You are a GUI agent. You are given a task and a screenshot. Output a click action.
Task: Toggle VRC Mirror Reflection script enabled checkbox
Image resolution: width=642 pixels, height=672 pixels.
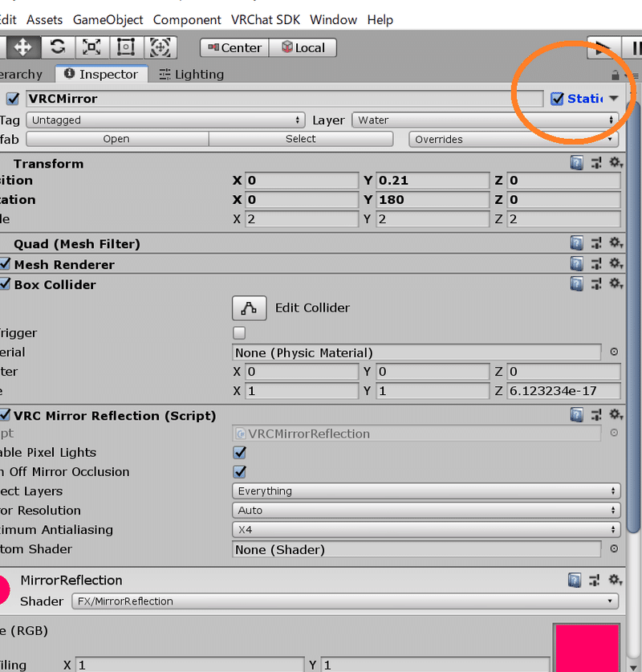5,415
